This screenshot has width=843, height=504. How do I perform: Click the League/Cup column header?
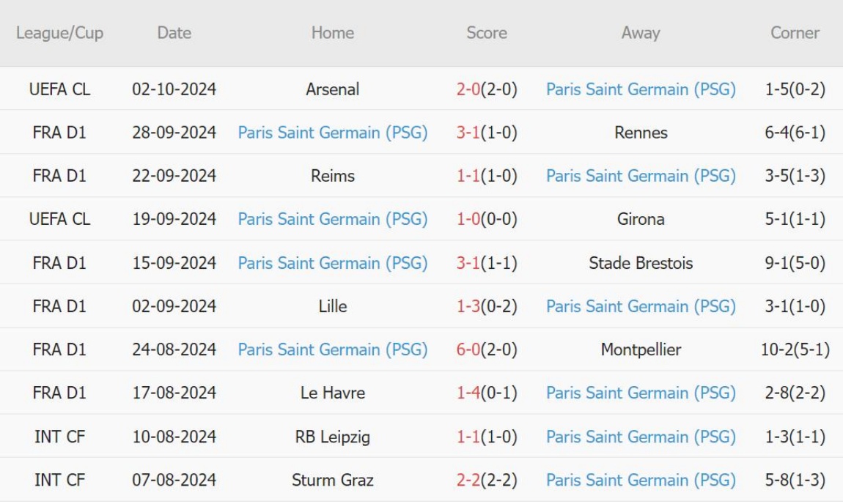59,33
